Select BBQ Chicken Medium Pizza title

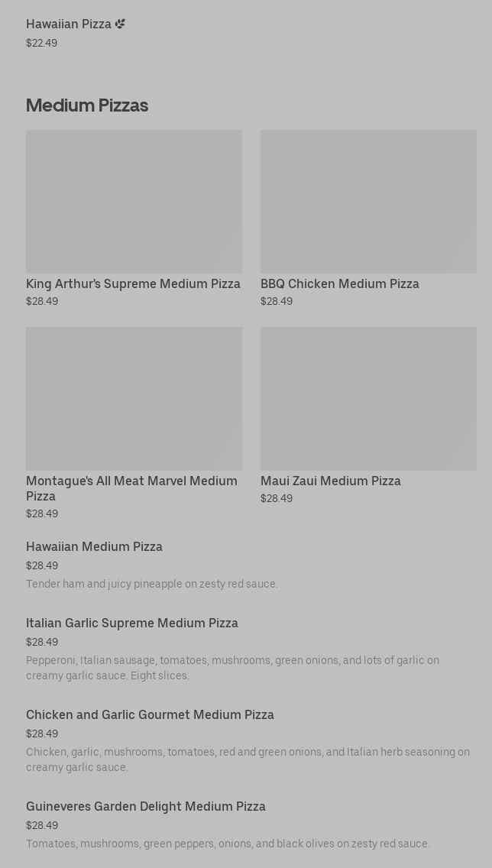pos(339,283)
